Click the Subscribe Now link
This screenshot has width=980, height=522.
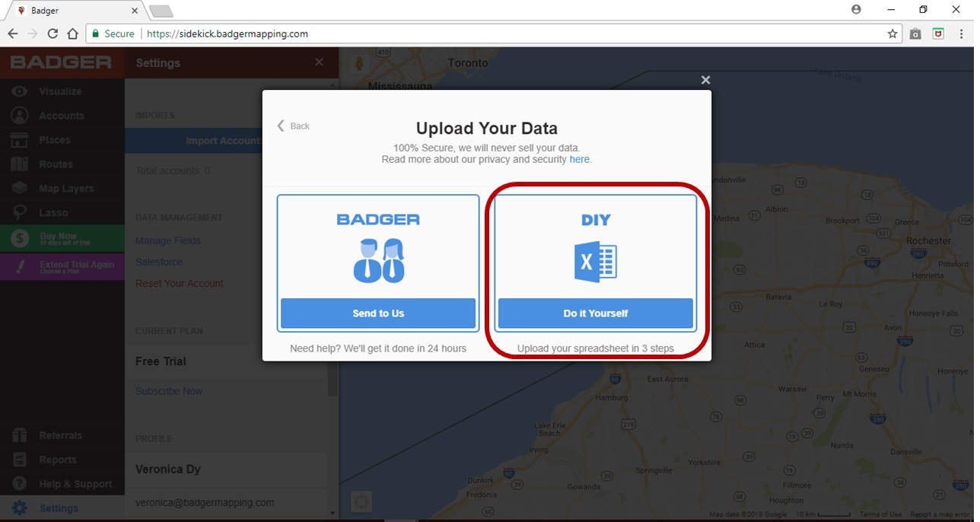[x=169, y=391]
